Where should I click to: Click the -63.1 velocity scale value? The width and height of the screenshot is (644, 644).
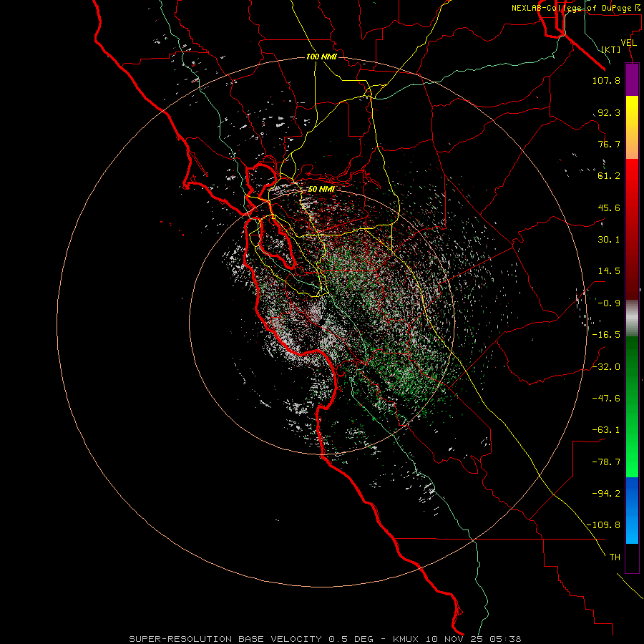tap(606, 430)
